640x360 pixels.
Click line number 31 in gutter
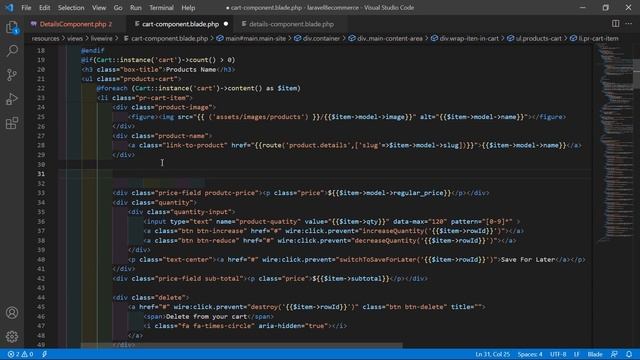pyautogui.click(x=41, y=174)
